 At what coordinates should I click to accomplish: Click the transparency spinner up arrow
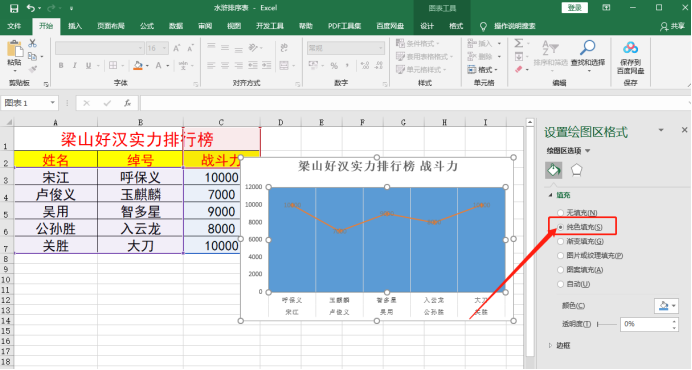click(x=674, y=321)
